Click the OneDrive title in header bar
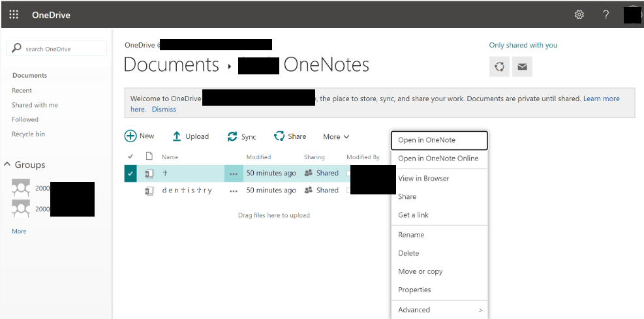The width and height of the screenshot is (644, 319). tap(51, 15)
